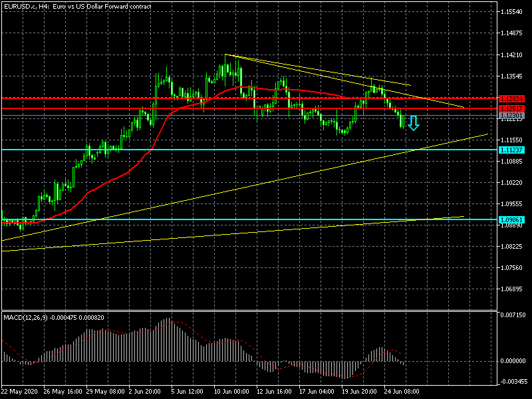Click the 0.007150 MACD scale value
Screen dimensions: 532x399
click(x=513, y=315)
